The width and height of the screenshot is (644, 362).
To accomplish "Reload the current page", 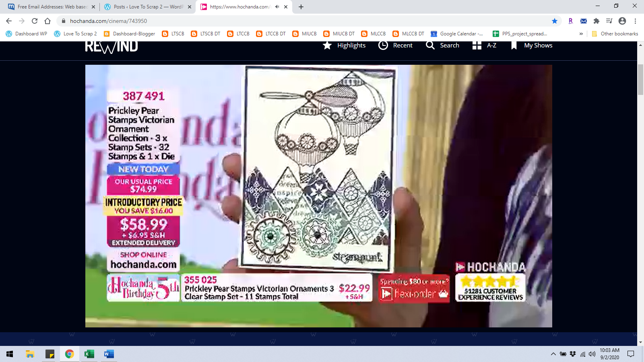I will pos(35,21).
